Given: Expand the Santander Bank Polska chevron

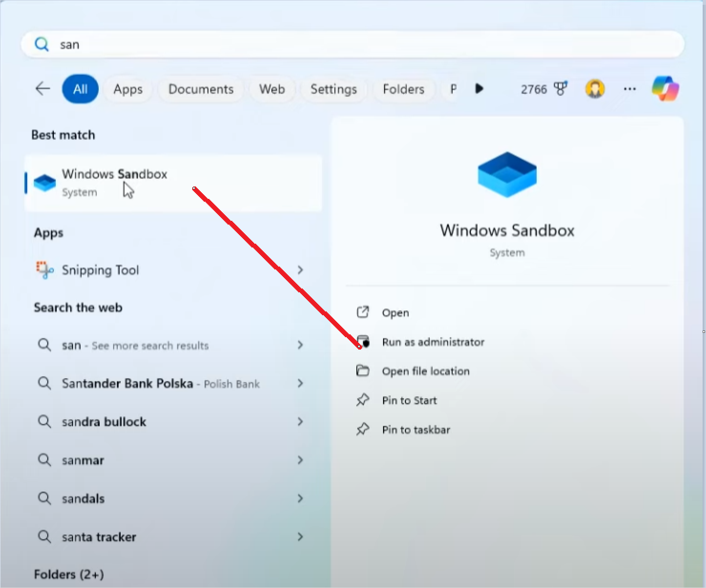Looking at the screenshot, I should click(300, 383).
